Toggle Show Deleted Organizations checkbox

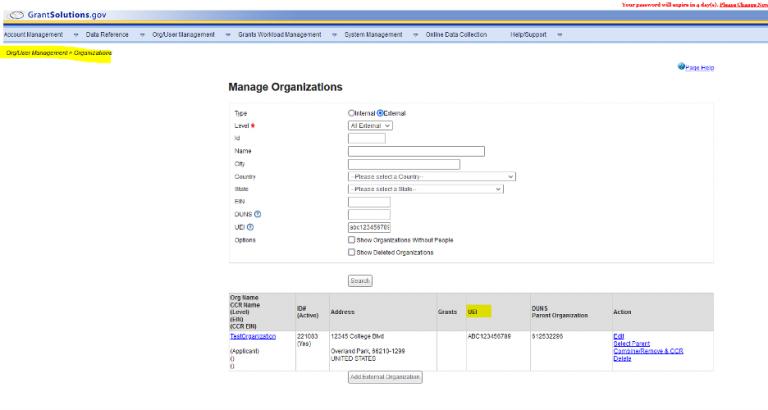(352, 252)
